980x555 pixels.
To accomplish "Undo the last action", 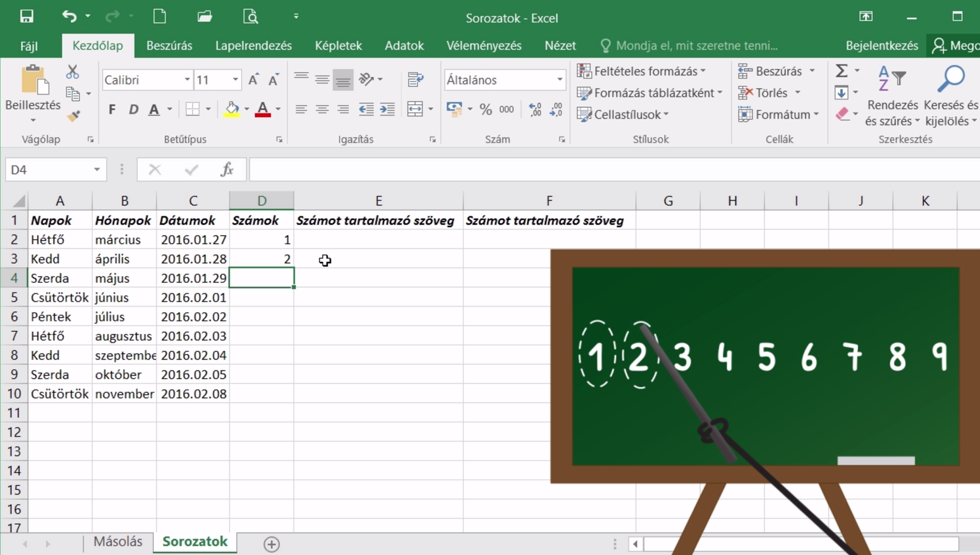I will point(69,17).
